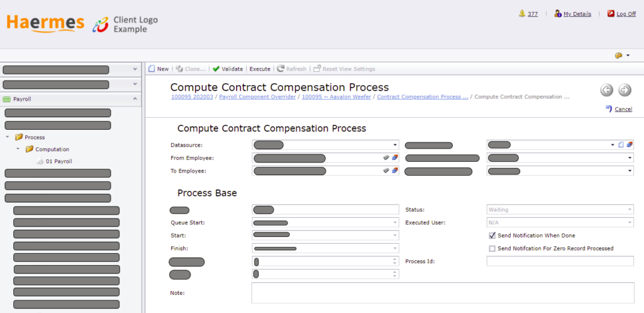Open the Queue Start date dropdown
This screenshot has width=644, height=313.
tap(395, 222)
